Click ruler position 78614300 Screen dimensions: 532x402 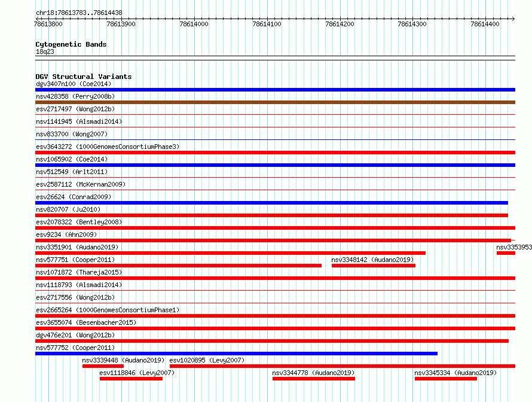[412, 24]
